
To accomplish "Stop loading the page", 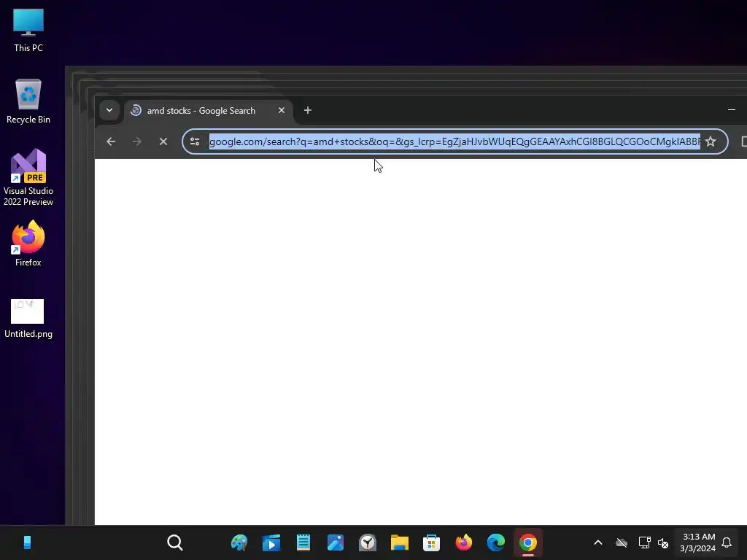I will coord(163,141).
